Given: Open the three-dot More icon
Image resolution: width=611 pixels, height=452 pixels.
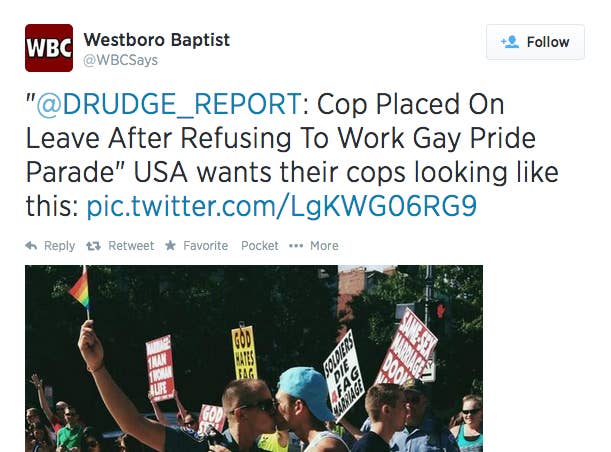Looking at the screenshot, I should pyautogui.click(x=296, y=246).
